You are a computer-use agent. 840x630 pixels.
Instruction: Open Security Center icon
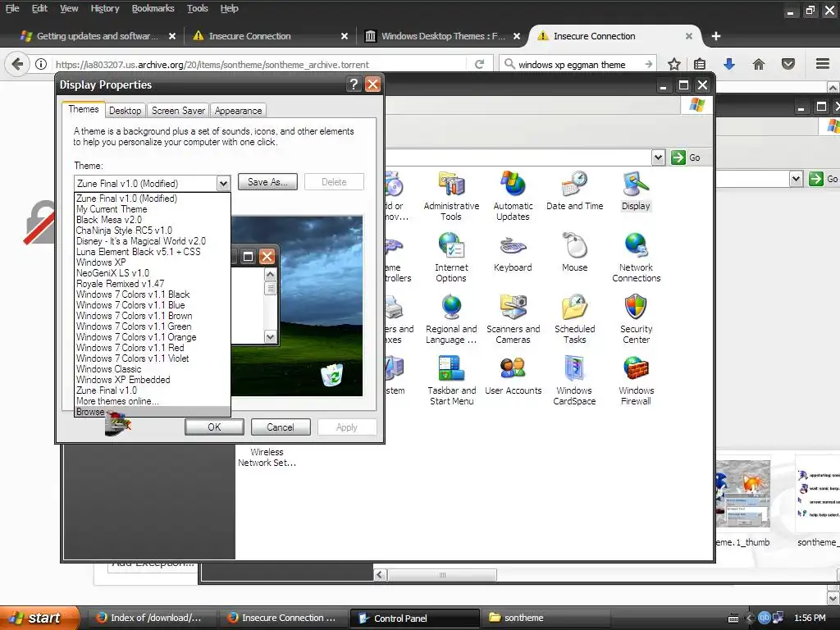636,319
